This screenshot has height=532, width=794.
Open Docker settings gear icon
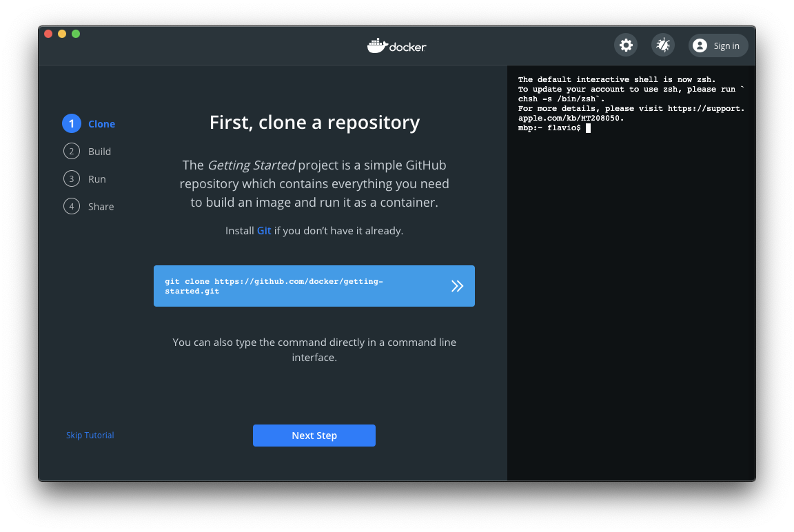click(x=626, y=45)
